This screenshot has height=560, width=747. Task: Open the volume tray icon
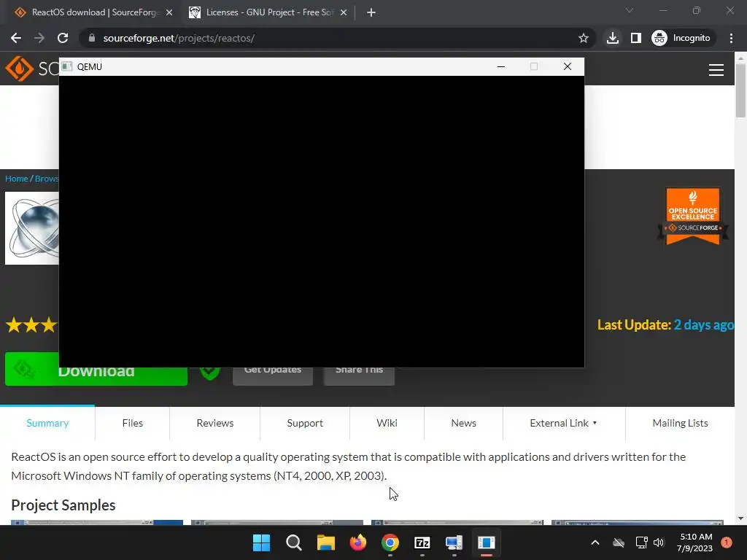(659, 542)
